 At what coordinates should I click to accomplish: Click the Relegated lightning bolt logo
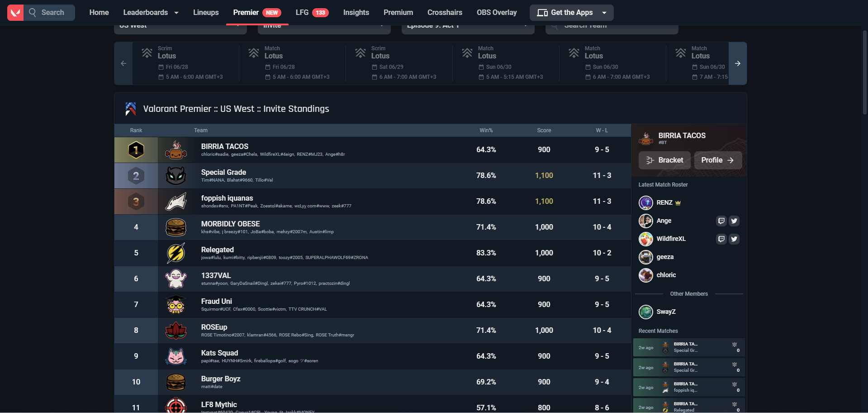tap(176, 253)
